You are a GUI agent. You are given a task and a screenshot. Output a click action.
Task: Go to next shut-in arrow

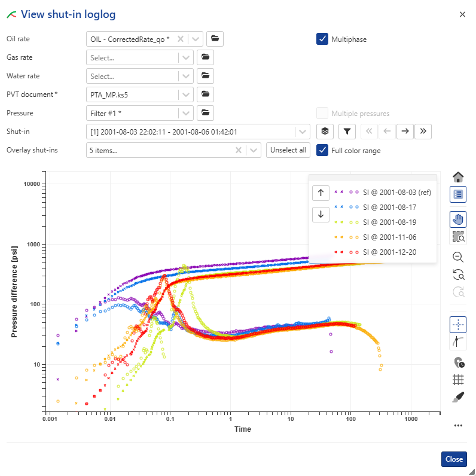(405, 132)
